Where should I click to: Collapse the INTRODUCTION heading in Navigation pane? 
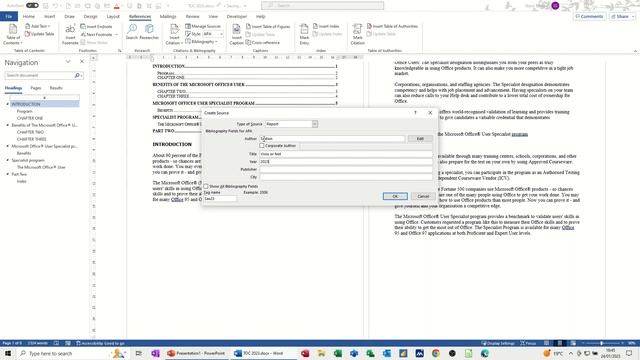point(7,104)
